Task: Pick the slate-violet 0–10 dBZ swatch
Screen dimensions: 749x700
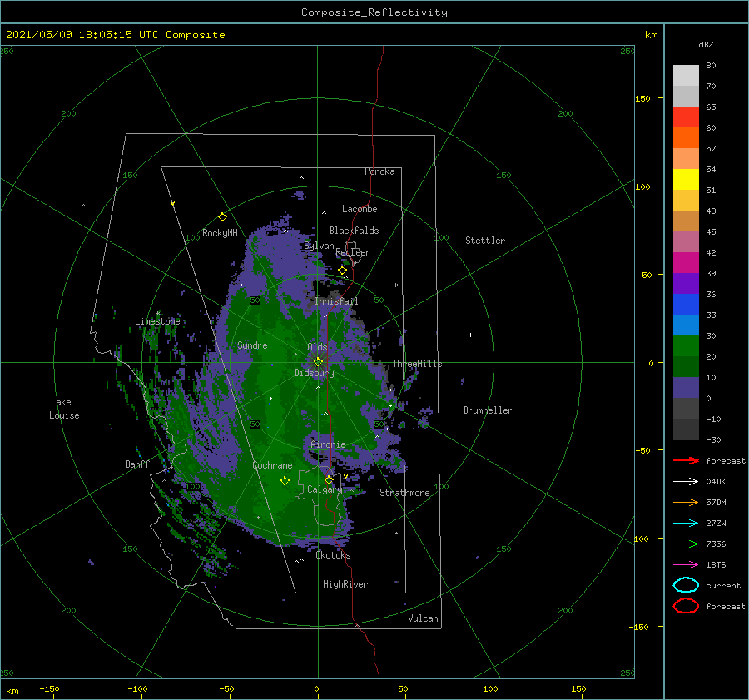Action: coord(686,388)
